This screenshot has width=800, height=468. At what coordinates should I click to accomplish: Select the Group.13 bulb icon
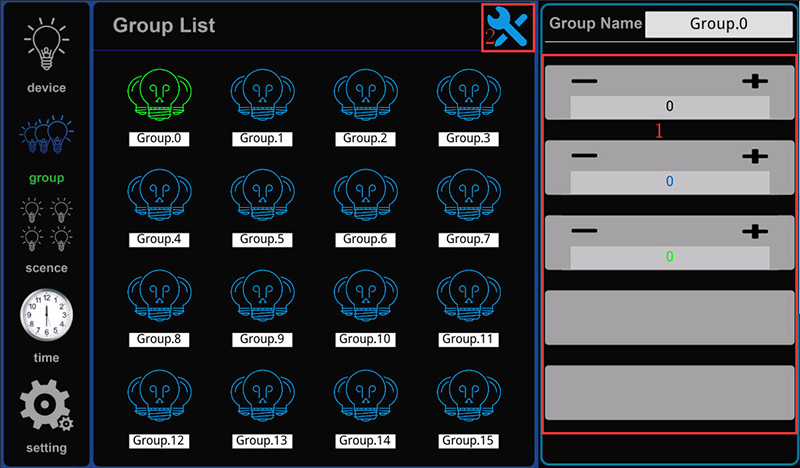click(x=262, y=396)
